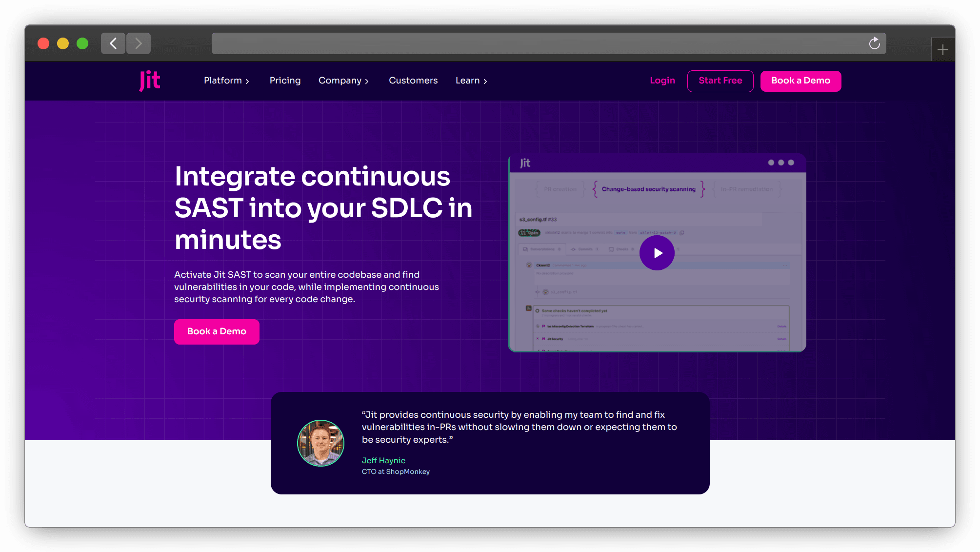Click the Login link
Screen dimensions: 980x552
pos(662,81)
